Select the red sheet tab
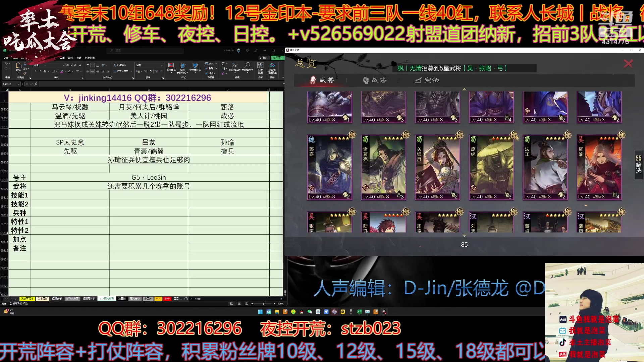The height and width of the screenshot is (362, 644). [167, 299]
